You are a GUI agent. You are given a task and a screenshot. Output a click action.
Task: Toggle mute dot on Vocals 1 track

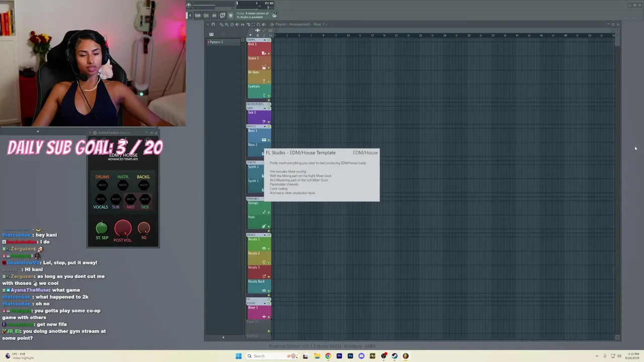pos(269,248)
